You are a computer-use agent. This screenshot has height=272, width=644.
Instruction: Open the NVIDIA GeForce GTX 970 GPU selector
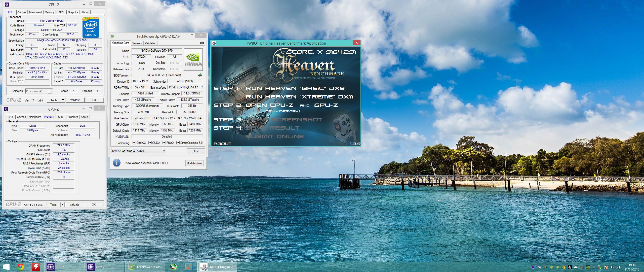click(x=138, y=151)
